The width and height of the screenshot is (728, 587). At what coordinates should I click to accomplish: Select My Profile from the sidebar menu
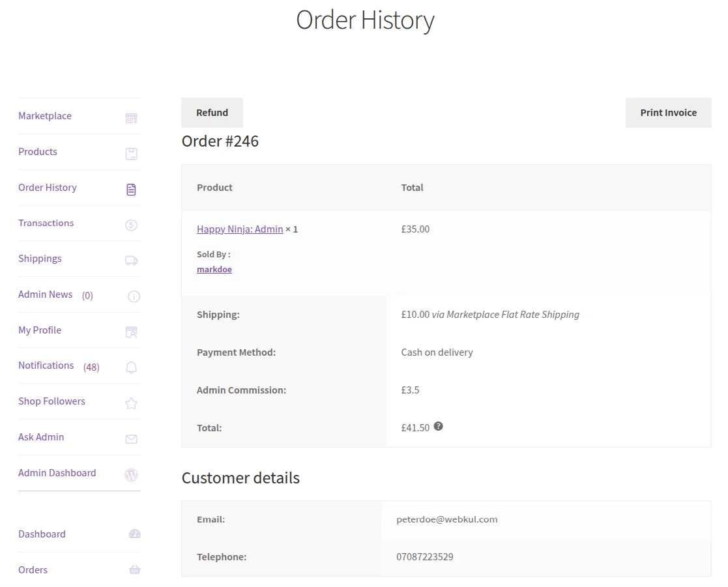[39, 330]
